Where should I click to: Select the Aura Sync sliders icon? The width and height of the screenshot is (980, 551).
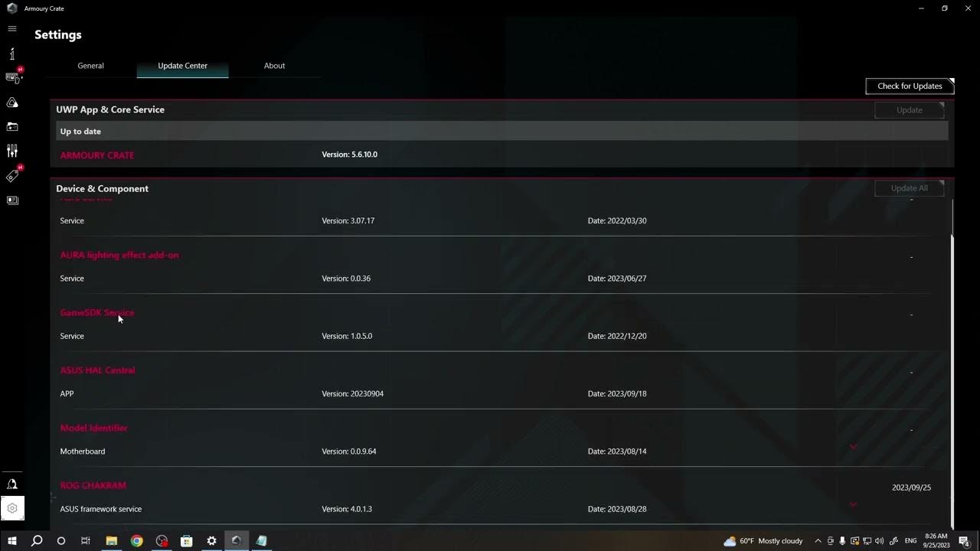[x=11, y=151]
